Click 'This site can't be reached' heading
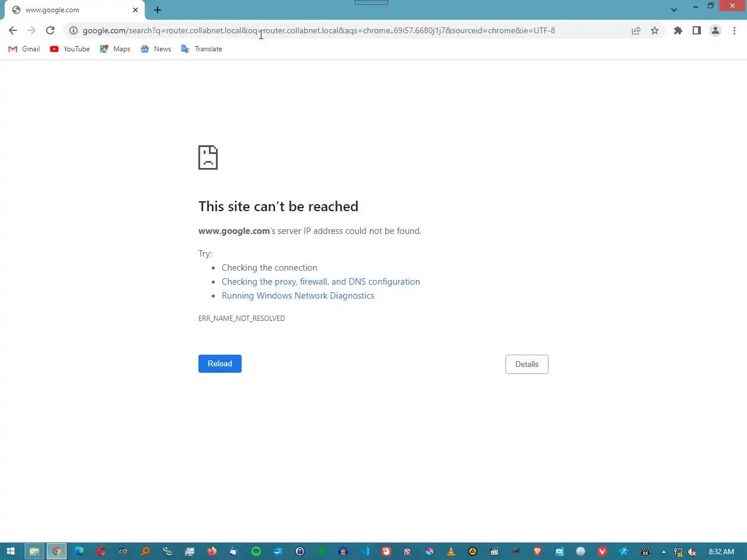Image resolution: width=747 pixels, height=560 pixels. click(x=278, y=206)
